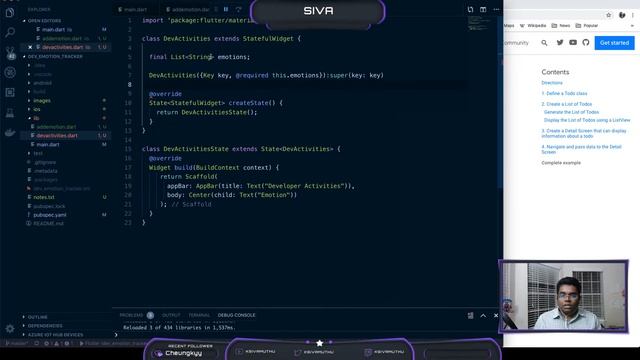Open addemotion.dart from the Open Editors list
The height and width of the screenshot is (360, 640).
coord(62,38)
